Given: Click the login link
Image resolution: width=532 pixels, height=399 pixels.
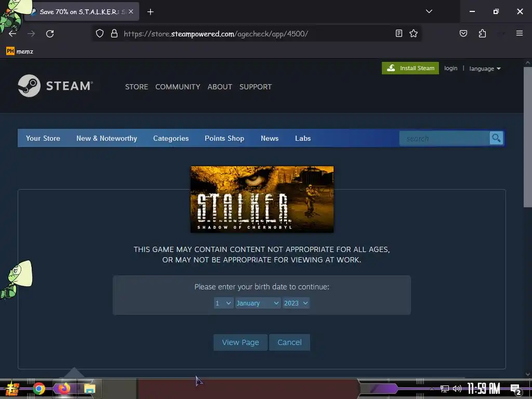Looking at the screenshot, I should tap(450, 68).
